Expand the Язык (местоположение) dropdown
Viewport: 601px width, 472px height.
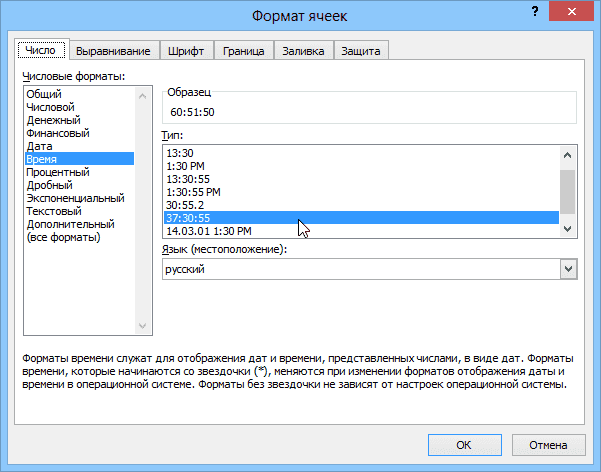(x=568, y=269)
